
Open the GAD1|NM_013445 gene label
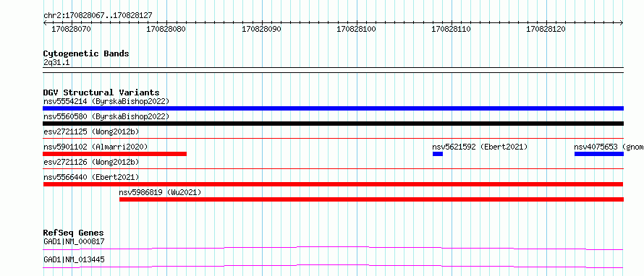74,259
